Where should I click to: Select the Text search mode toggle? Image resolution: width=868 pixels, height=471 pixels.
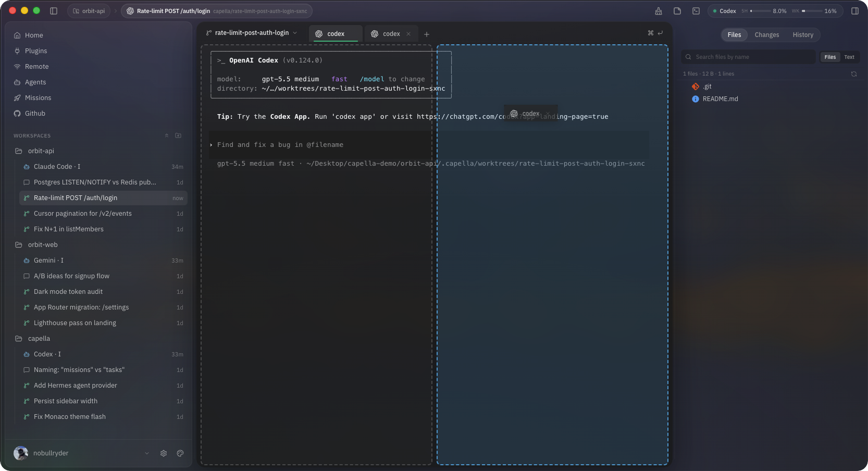[849, 57]
